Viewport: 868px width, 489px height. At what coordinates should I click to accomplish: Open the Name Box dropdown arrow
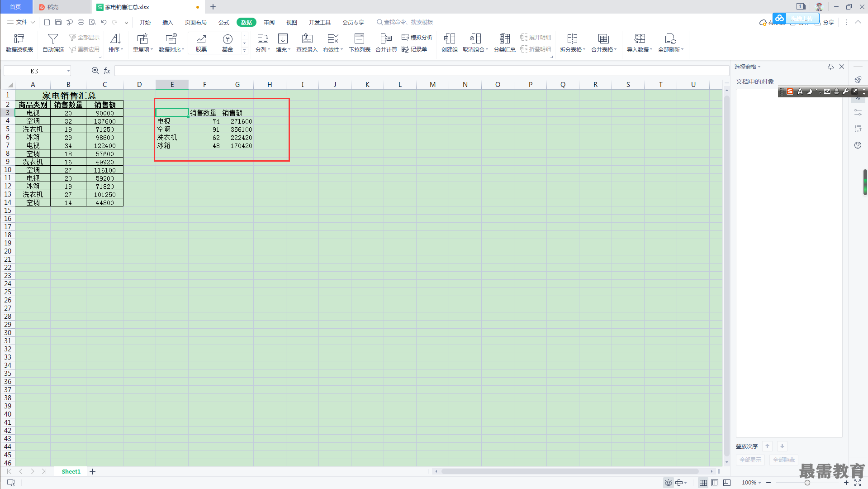coord(68,71)
